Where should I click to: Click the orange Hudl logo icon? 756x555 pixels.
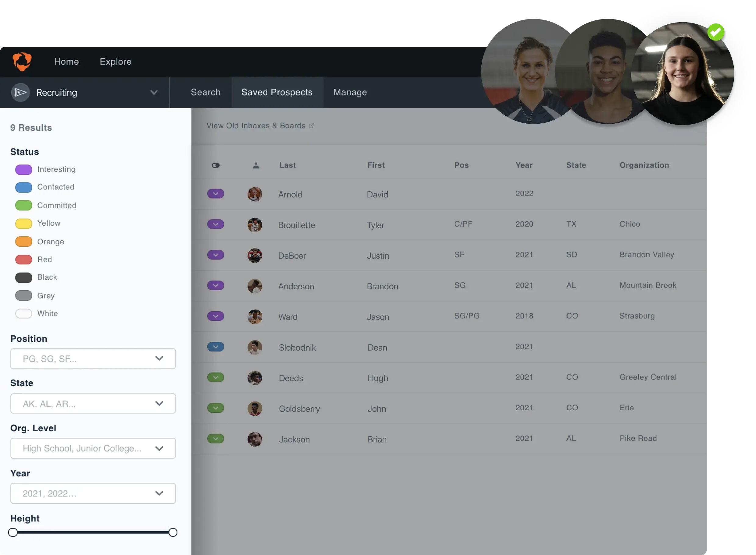[22, 62]
